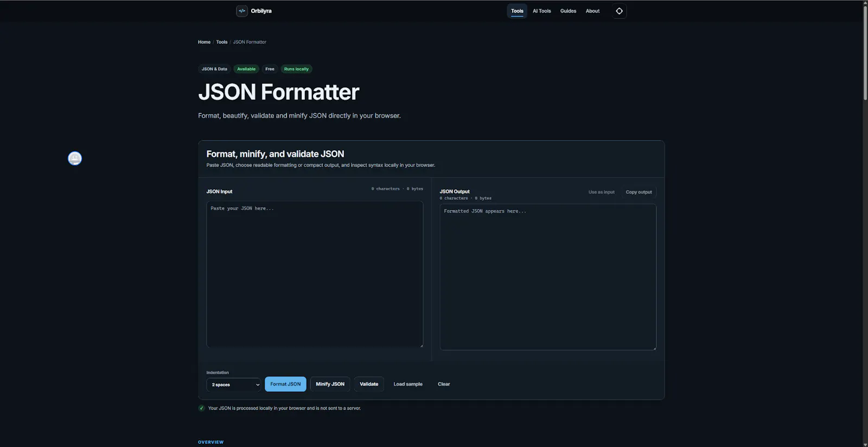Expand the Indentation 2 spaces dropdown

(233, 385)
